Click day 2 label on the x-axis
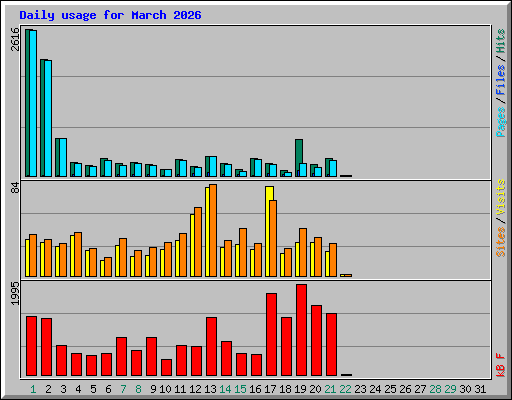512x400 pixels. point(48,389)
